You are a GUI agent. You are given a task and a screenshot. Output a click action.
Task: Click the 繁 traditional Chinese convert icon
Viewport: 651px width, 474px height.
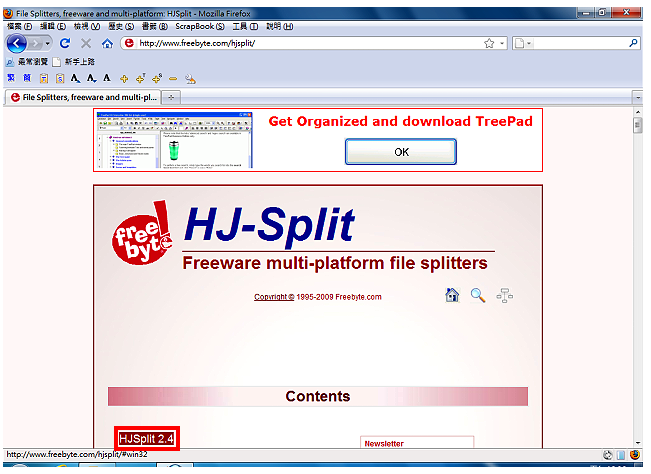tap(11, 78)
